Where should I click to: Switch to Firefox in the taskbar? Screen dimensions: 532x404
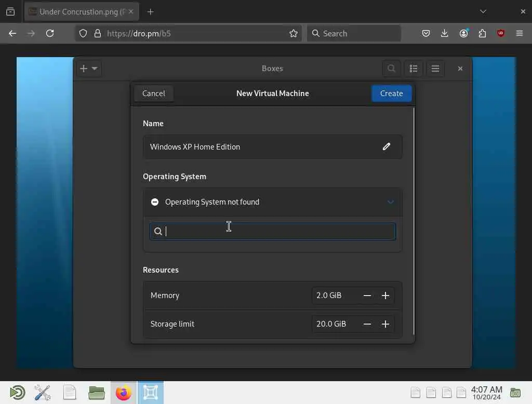[124, 393]
